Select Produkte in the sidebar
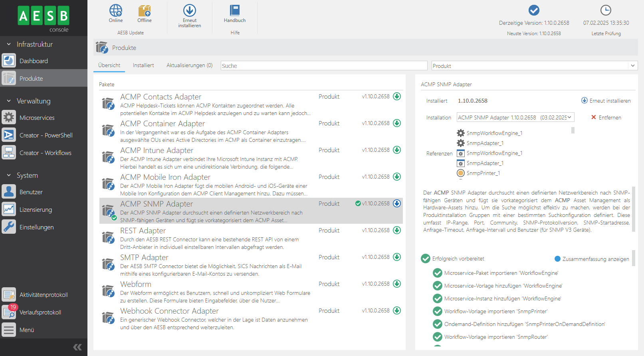The width and height of the screenshot is (644, 356). pyautogui.click(x=44, y=78)
